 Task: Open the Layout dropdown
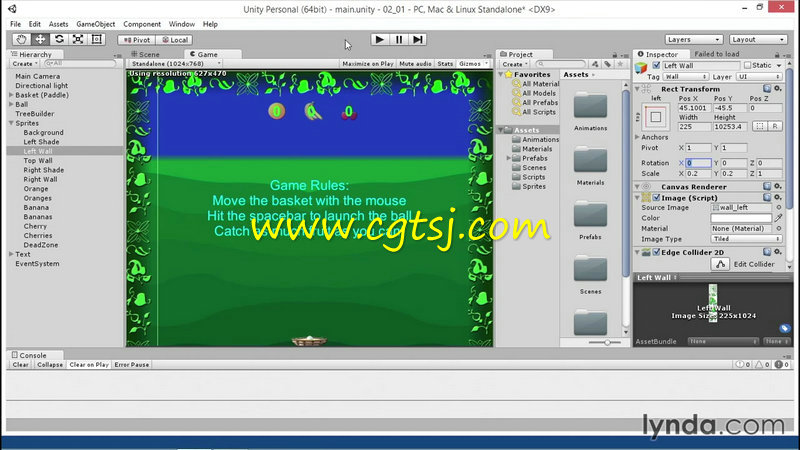758,39
